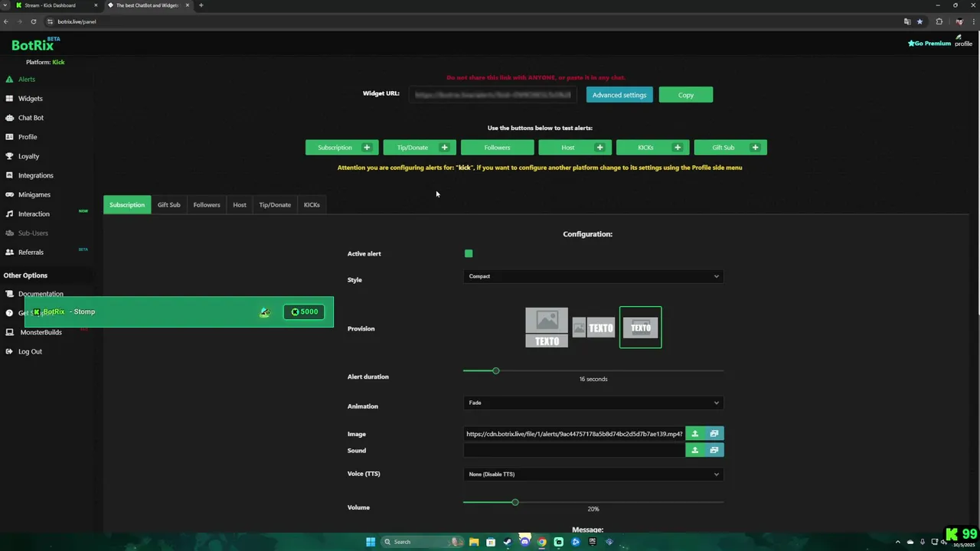Image resolution: width=980 pixels, height=551 pixels.
Task: Open the browser tab search chevron
Action: click(x=6, y=5)
